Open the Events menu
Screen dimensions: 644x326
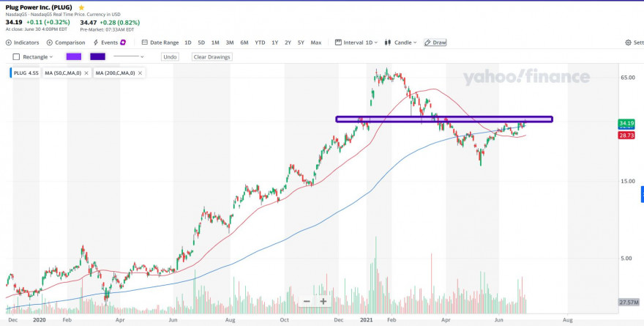(x=109, y=42)
